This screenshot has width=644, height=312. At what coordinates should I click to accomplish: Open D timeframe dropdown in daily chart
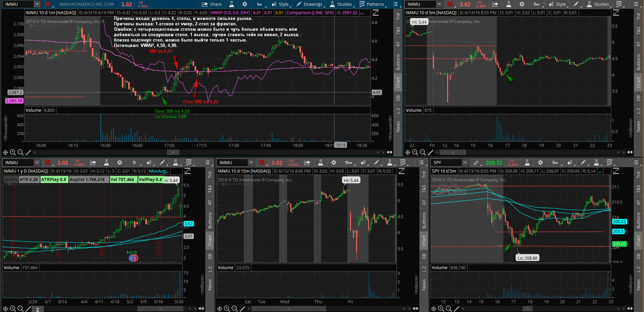[x=135, y=162]
